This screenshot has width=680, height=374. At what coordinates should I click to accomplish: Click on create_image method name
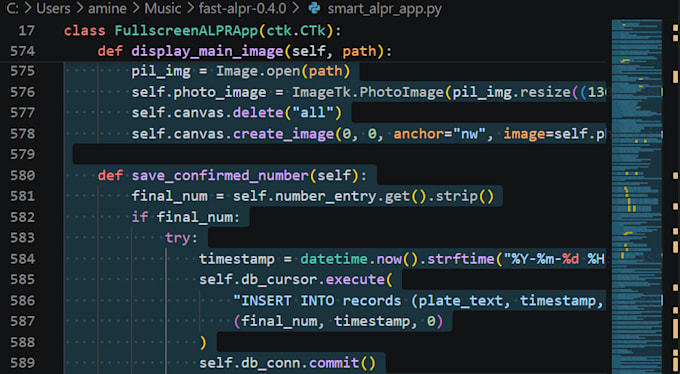(284, 134)
